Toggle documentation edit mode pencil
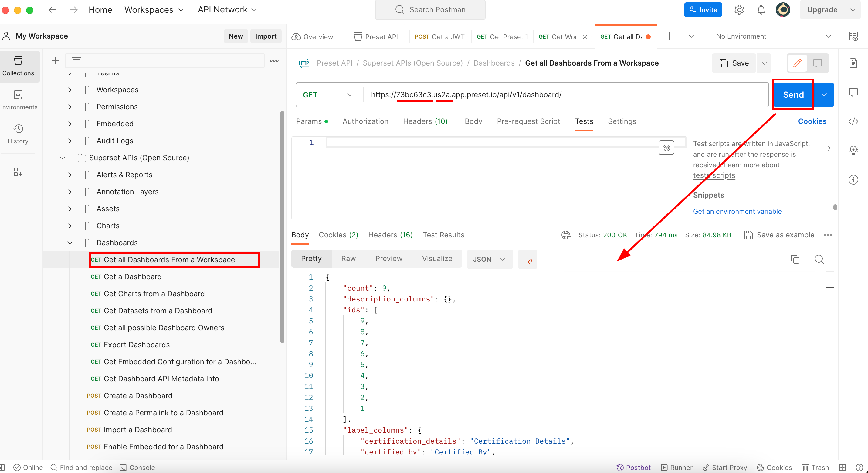The height and width of the screenshot is (473, 868). point(797,63)
